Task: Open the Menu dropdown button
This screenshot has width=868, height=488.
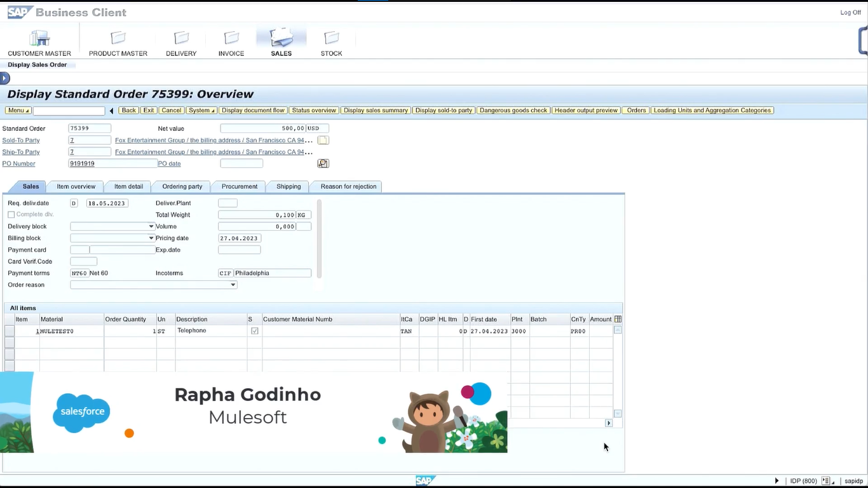Action: click(x=18, y=111)
